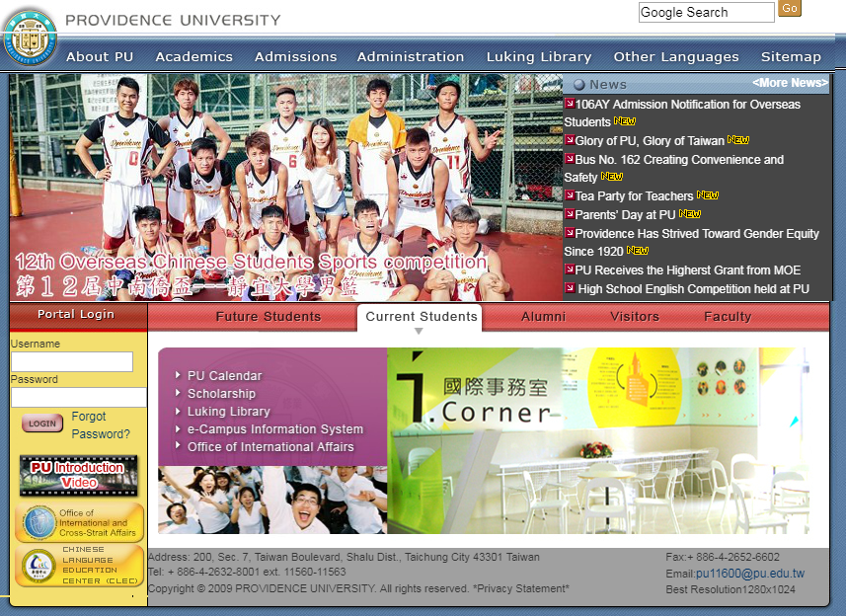Image resolution: width=846 pixels, height=616 pixels.
Task: Click the Google Search input field
Action: tap(706, 13)
